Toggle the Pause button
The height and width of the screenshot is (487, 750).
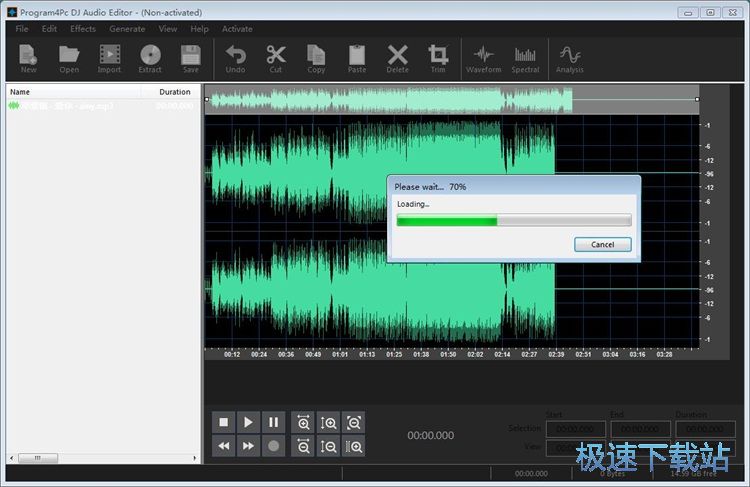[x=273, y=423]
